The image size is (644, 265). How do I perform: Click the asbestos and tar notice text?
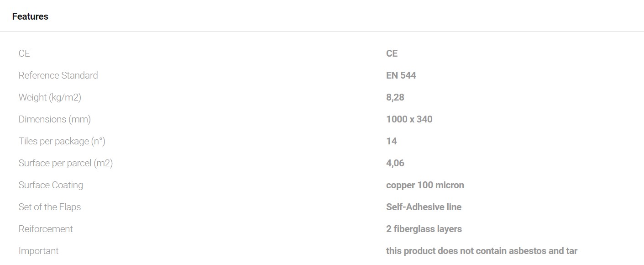(x=481, y=251)
